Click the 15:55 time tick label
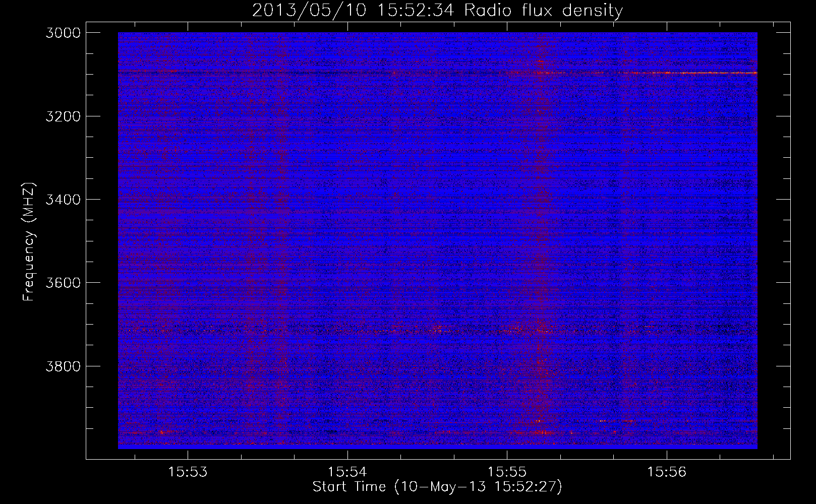 click(x=507, y=472)
